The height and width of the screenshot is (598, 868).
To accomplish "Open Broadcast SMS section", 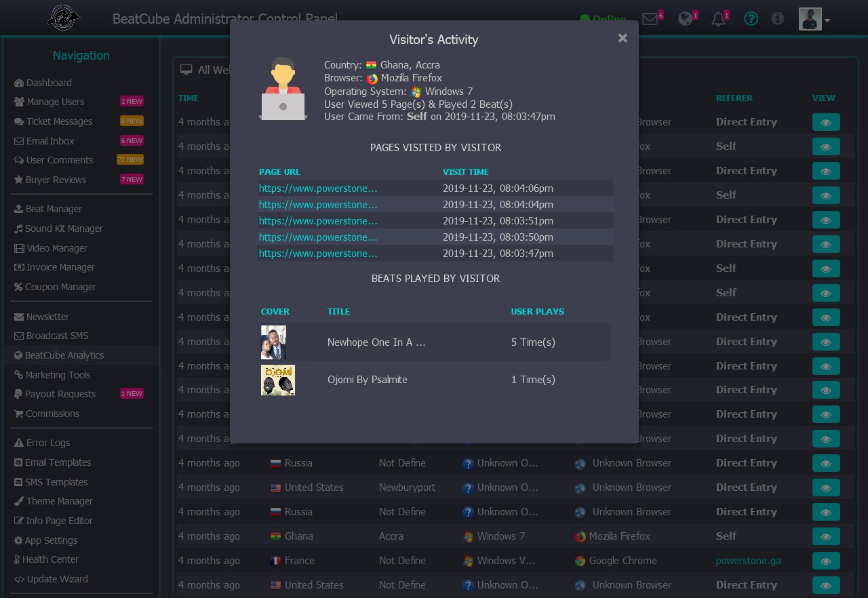I will coord(52,336).
